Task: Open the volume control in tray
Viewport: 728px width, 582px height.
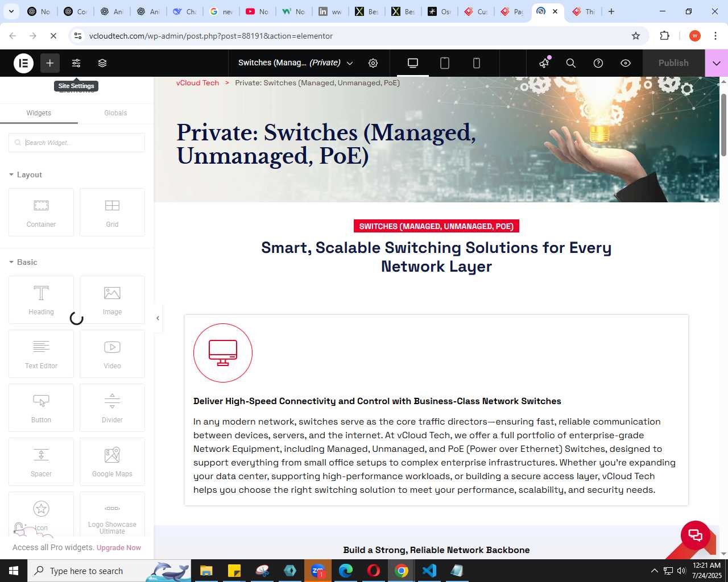Action: tap(681, 571)
